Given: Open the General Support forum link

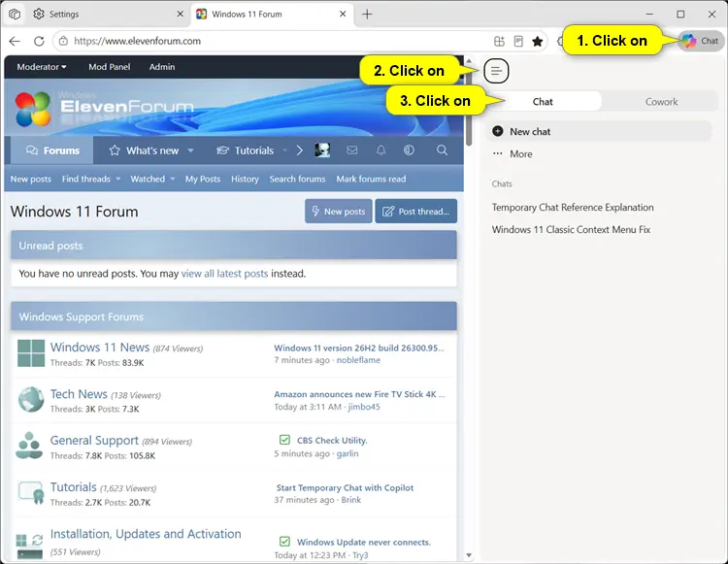Looking at the screenshot, I should coord(94,440).
